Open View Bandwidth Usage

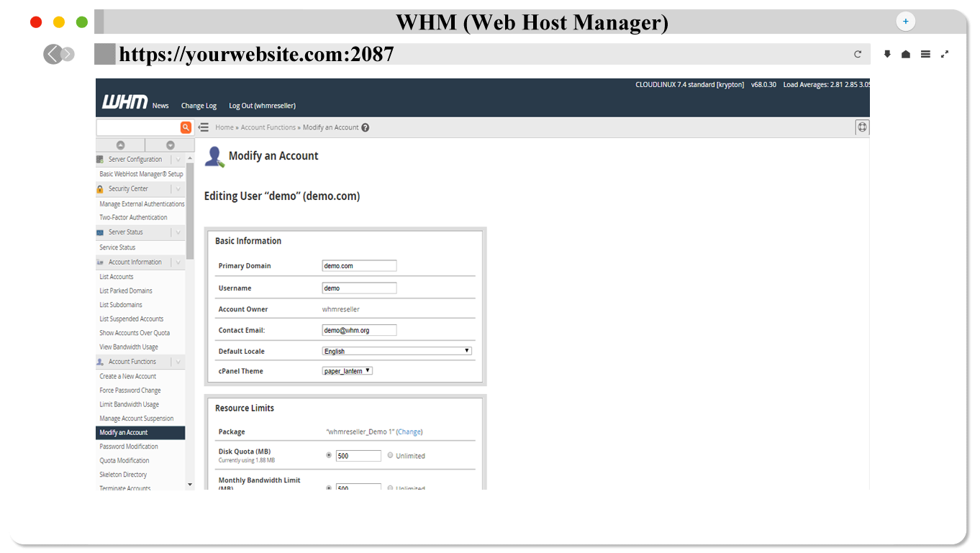point(129,347)
